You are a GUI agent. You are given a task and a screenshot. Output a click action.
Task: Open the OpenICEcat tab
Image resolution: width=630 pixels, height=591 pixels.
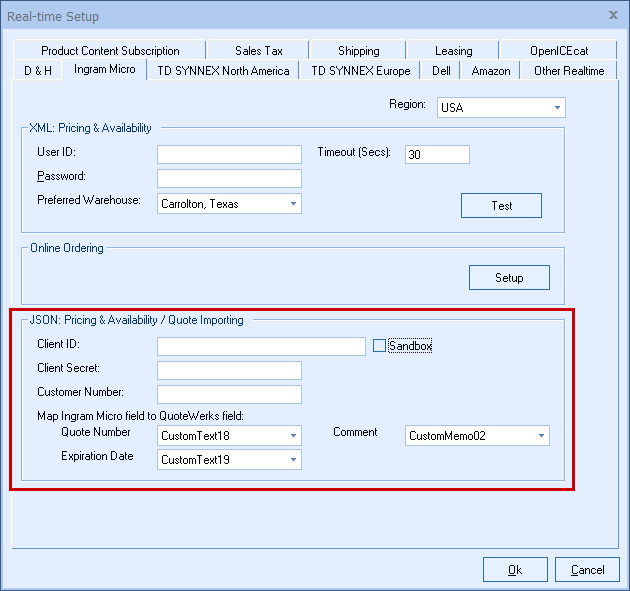558,50
